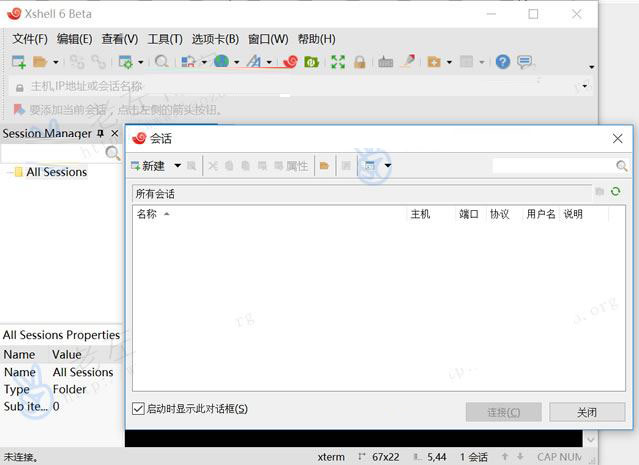
Task: Open toolbar overflow arrow at far right
Action: click(591, 67)
